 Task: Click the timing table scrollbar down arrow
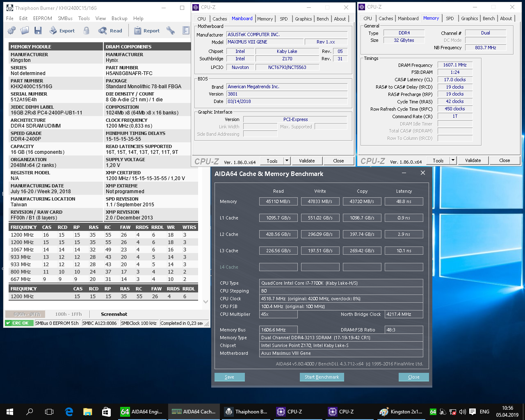[x=206, y=301]
